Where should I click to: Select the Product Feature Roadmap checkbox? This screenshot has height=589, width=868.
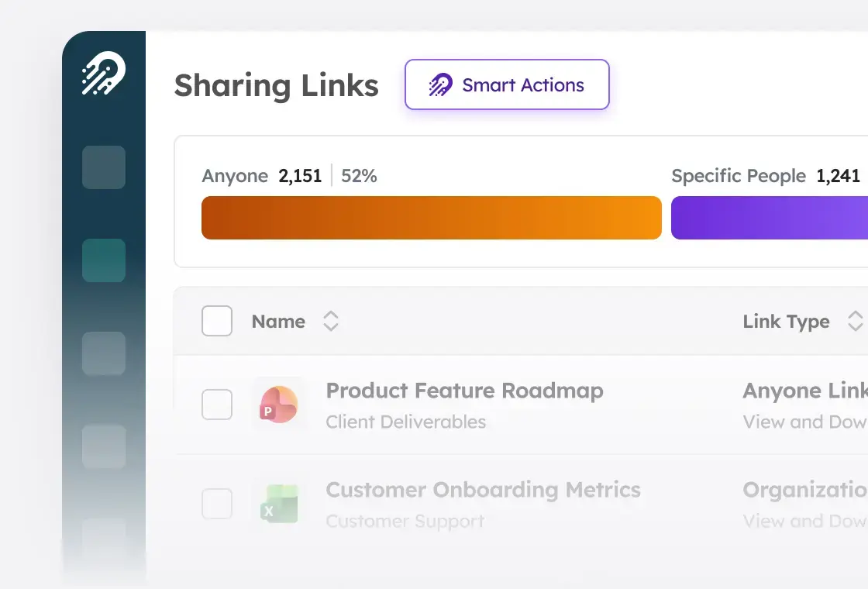coord(217,404)
